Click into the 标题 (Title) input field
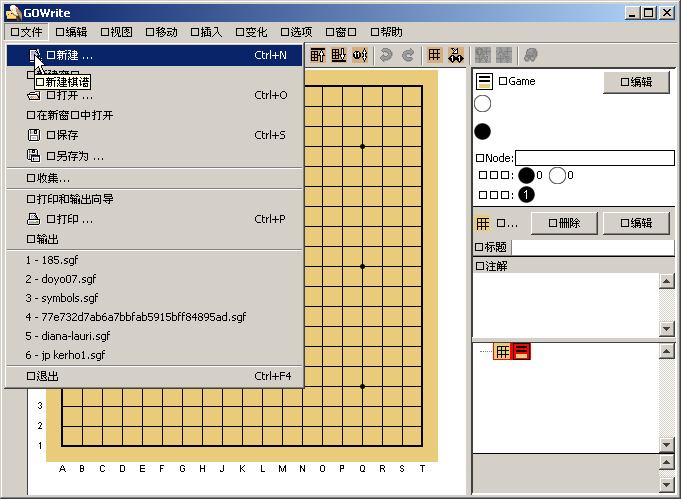This screenshot has width=681, height=499. (x=593, y=248)
